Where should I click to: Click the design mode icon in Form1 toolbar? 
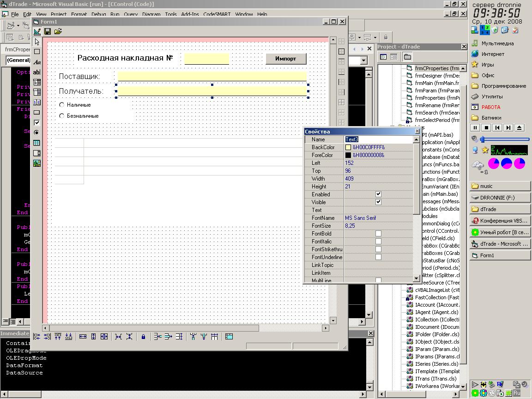point(37,31)
